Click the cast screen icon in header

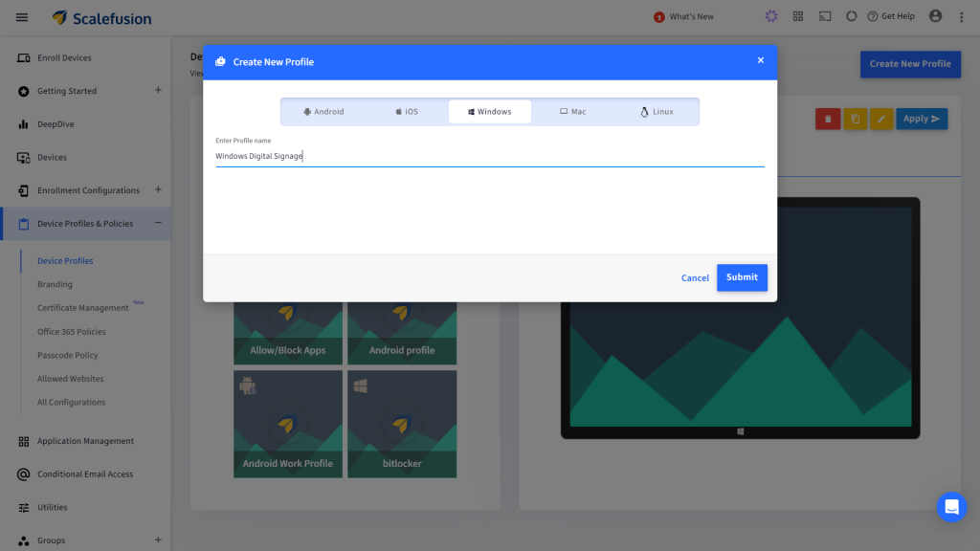point(825,16)
